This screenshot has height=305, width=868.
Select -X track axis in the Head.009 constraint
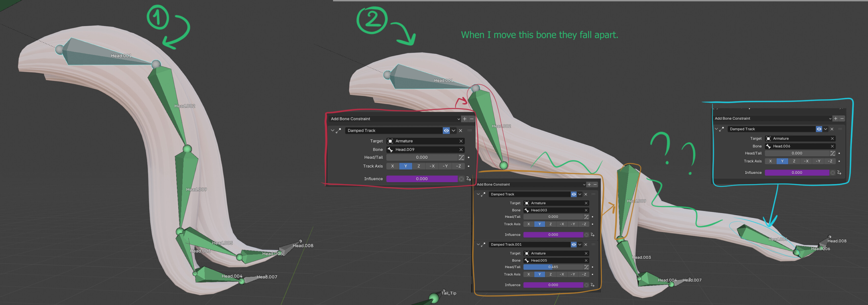[432, 166]
